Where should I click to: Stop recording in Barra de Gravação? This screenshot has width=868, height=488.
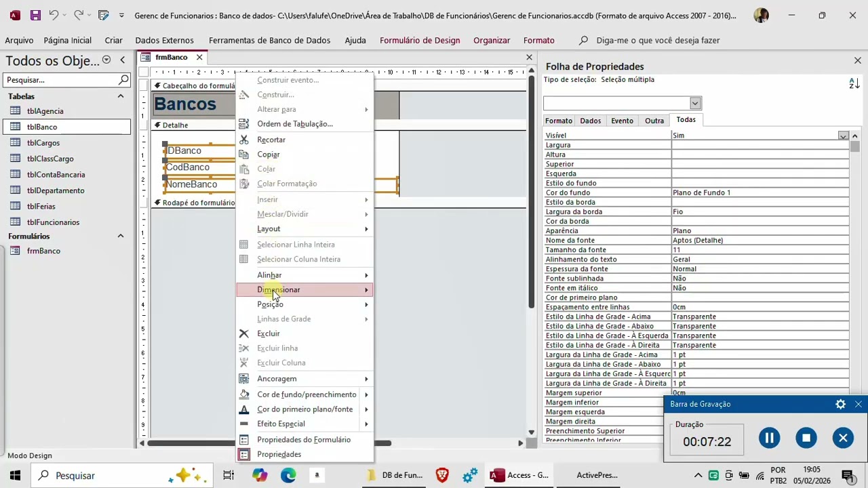(x=806, y=438)
